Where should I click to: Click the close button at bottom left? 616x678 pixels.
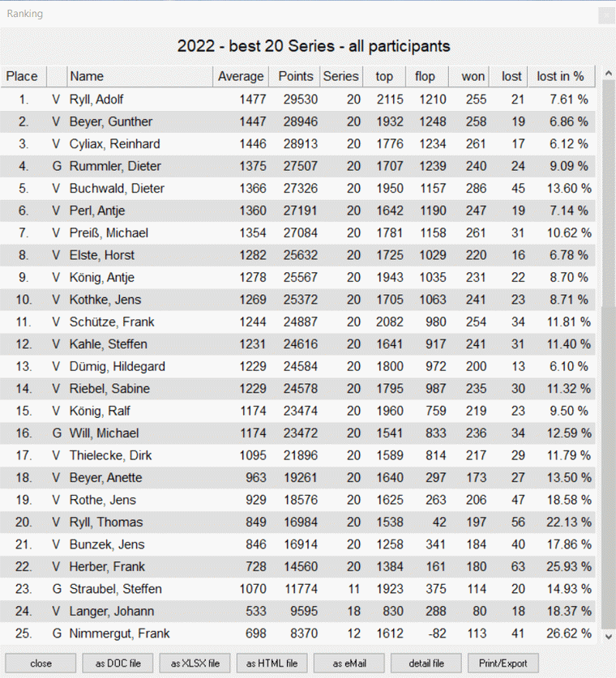[41, 663]
